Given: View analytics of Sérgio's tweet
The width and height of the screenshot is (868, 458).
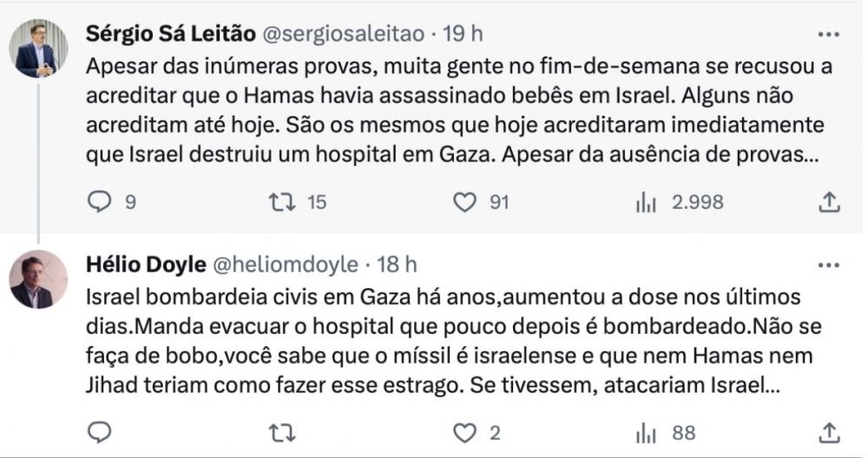Looking at the screenshot, I should (646, 202).
